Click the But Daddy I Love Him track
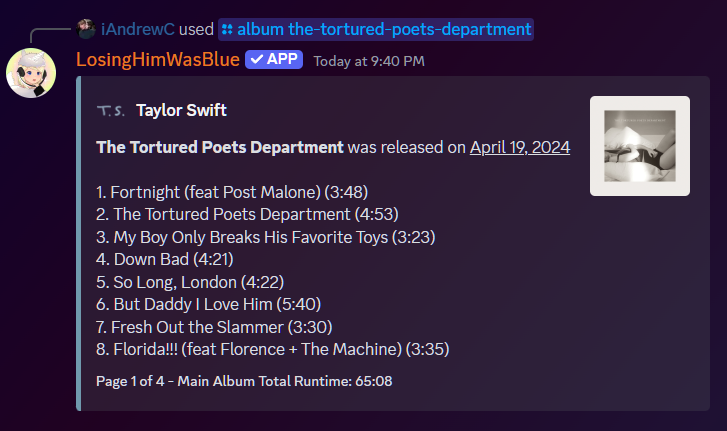This screenshot has height=431, width=727. (208, 304)
